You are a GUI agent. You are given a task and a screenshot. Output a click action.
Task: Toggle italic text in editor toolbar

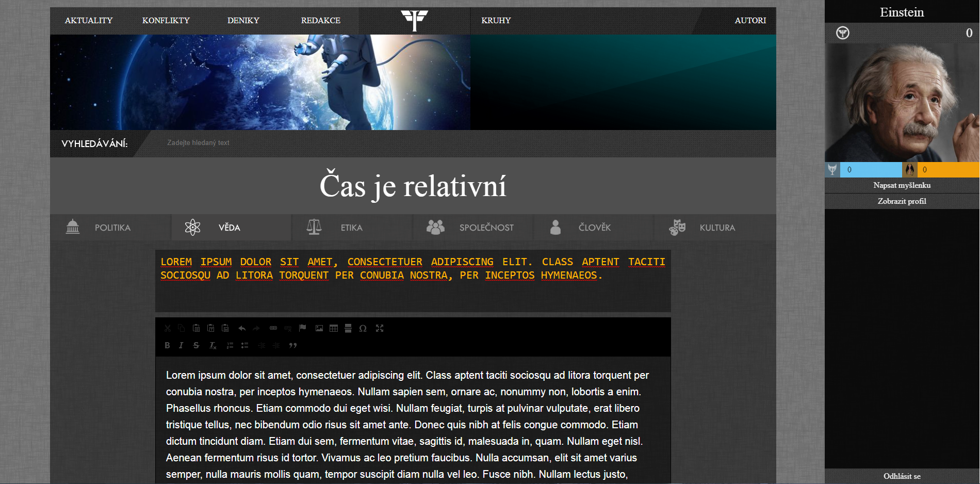(x=181, y=345)
